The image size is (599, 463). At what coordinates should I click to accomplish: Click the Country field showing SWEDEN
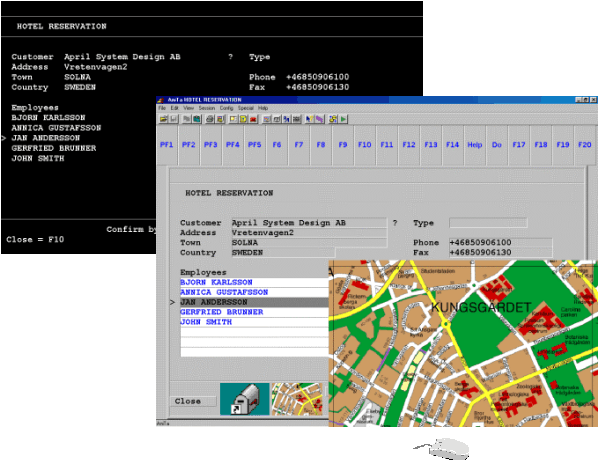tap(283, 253)
